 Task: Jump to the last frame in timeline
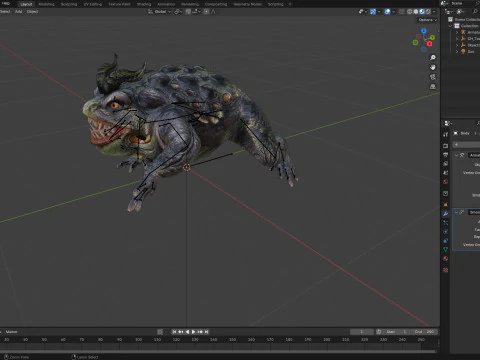(x=206, y=332)
